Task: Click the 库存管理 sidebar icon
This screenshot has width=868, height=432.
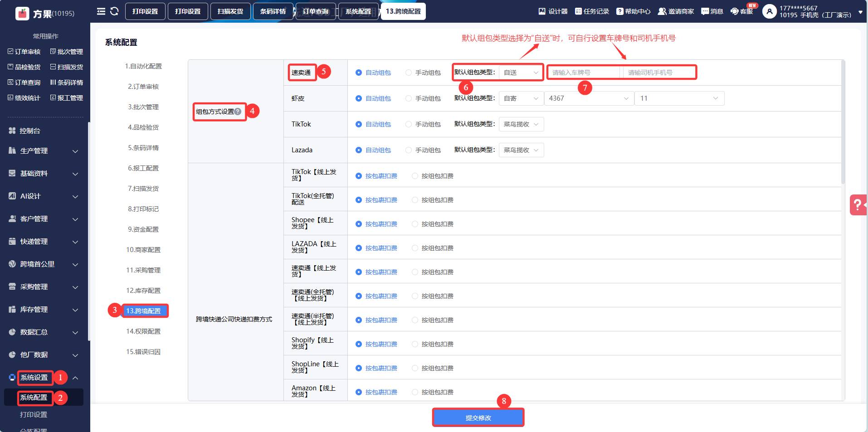Action: coord(12,309)
